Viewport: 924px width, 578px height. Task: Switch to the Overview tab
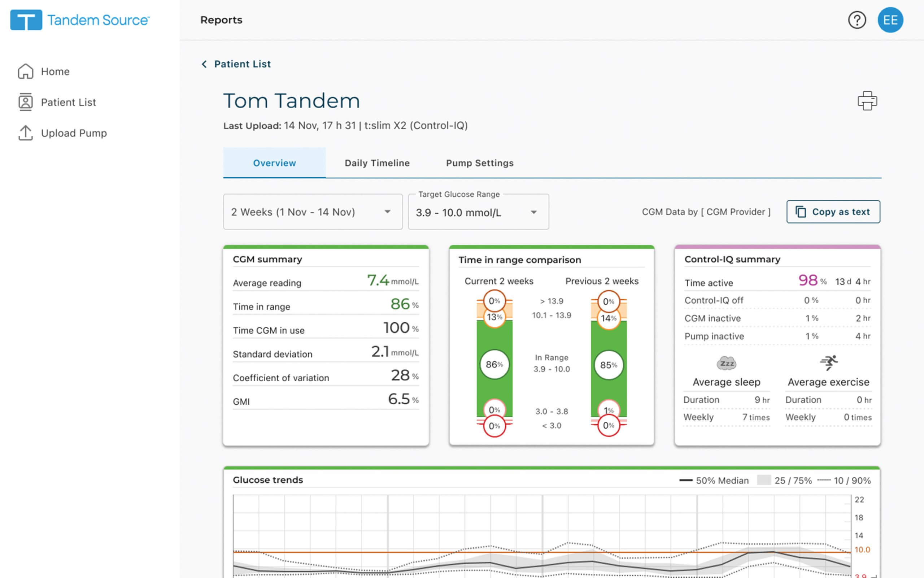pos(274,163)
